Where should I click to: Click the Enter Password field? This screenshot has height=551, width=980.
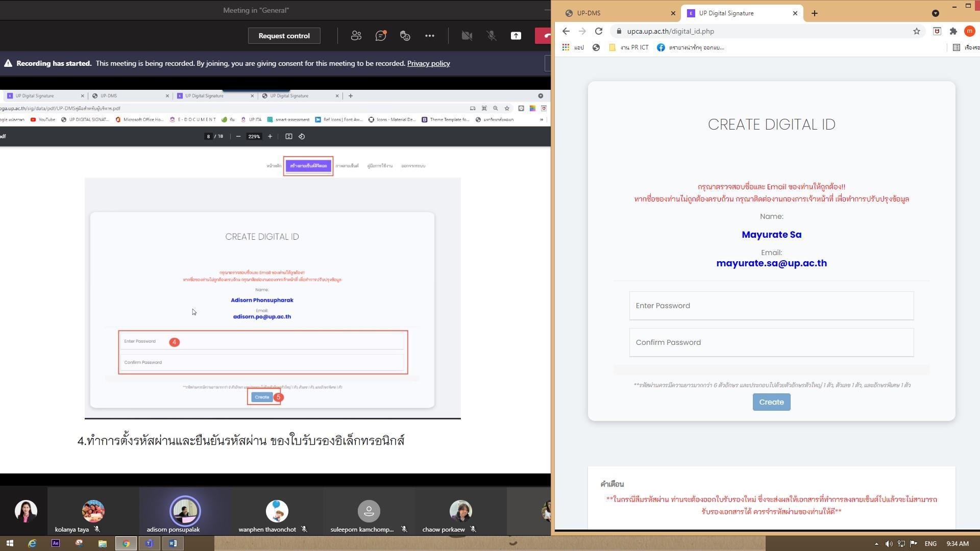(771, 306)
